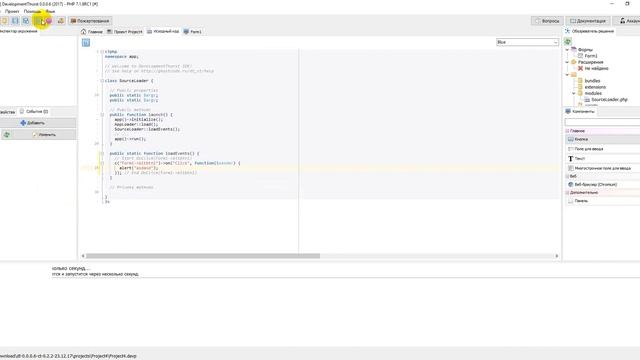640x360 pixels.
Task: Select the Инспектор окружения tab
Action: [18, 31]
